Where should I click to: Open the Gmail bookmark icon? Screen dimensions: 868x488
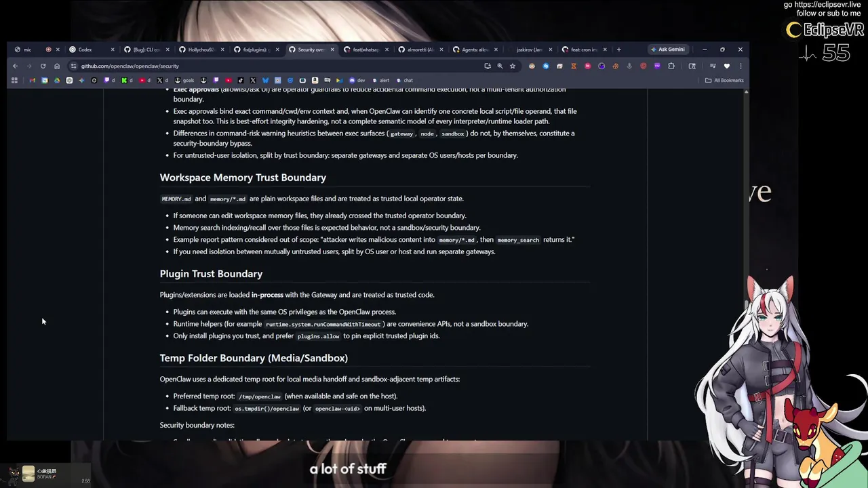32,80
